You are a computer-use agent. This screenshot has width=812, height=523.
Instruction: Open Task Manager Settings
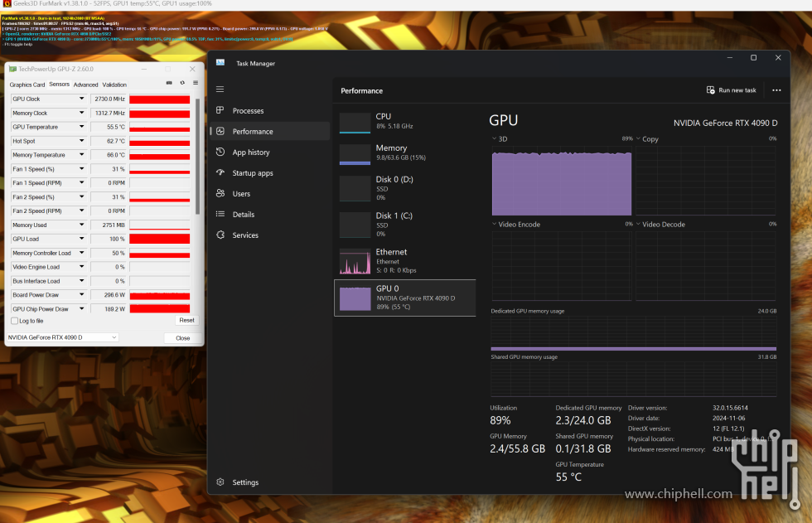tap(270, 482)
